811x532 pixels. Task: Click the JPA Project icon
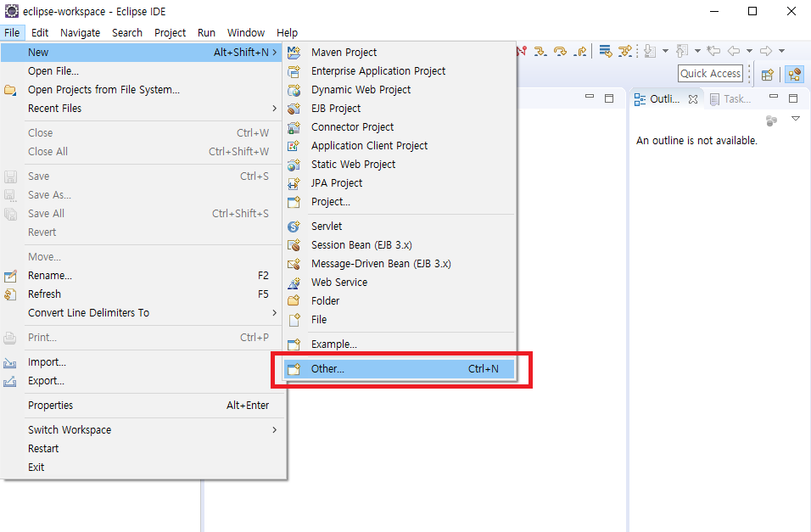pos(294,183)
